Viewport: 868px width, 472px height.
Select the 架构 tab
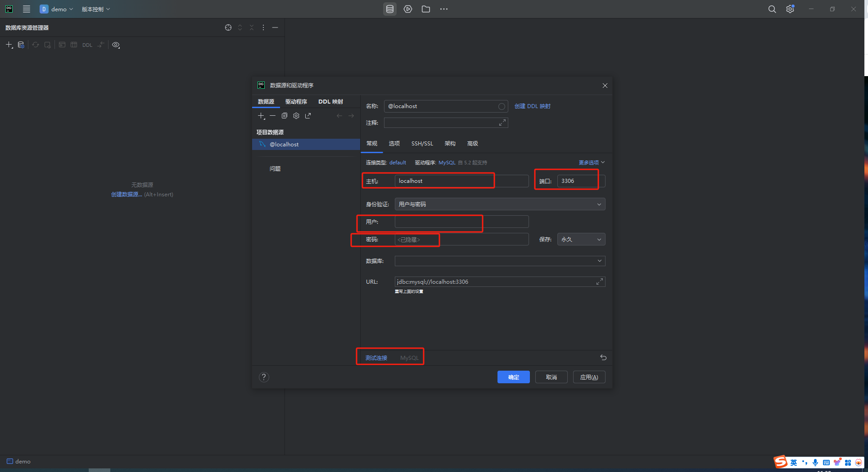coord(450,144)
